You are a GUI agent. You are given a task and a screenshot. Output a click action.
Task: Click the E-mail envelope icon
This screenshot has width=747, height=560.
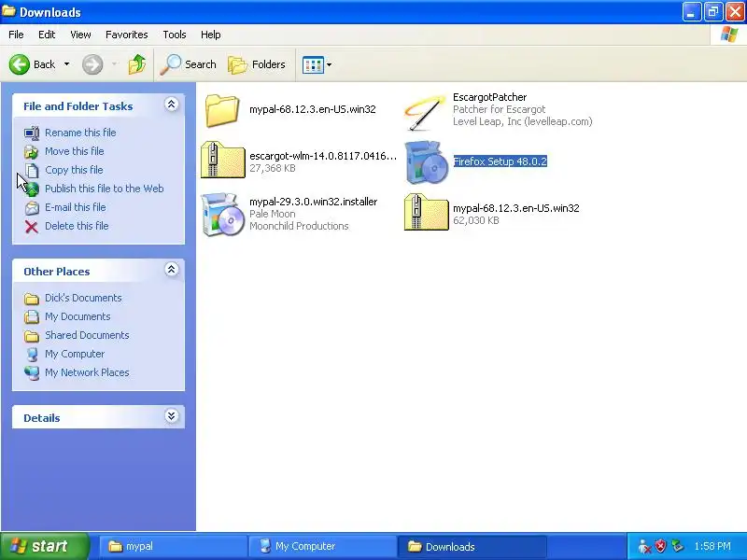click(32, 207)
